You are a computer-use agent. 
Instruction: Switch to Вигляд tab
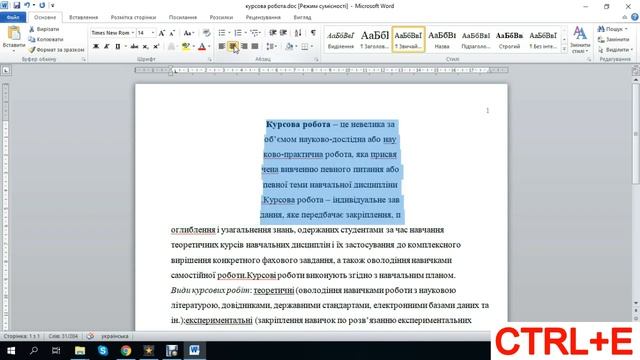coord(302,18)
